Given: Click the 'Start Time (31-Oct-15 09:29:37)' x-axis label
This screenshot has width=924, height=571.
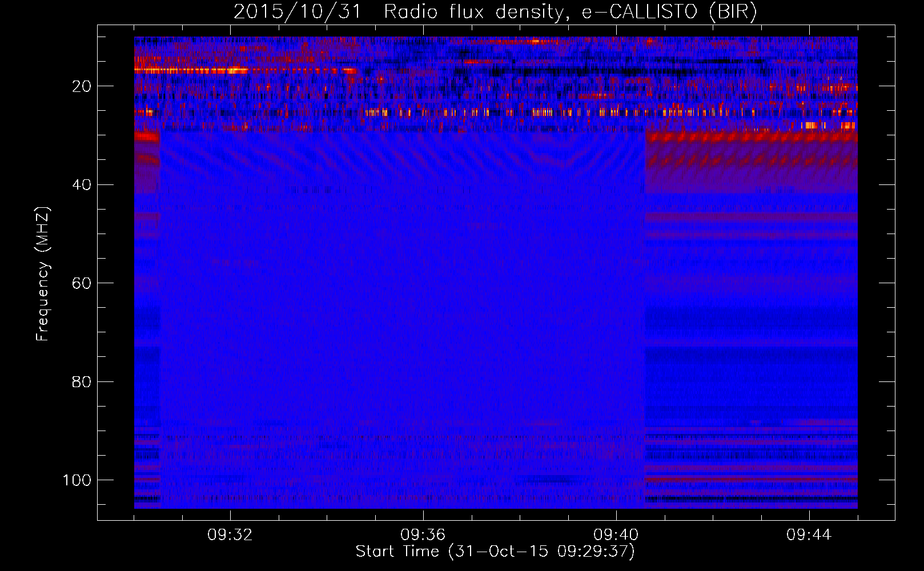Looking at the screenshot, I should [x=495, y=552].
